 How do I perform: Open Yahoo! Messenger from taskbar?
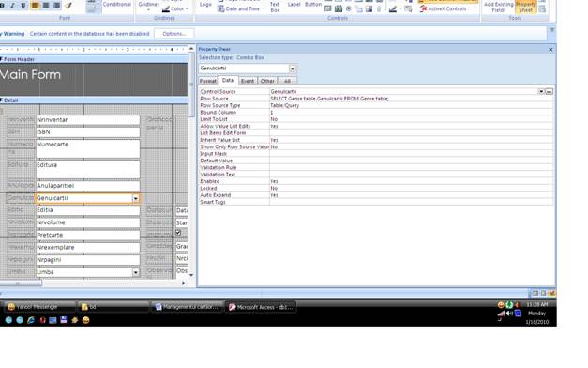39,307
